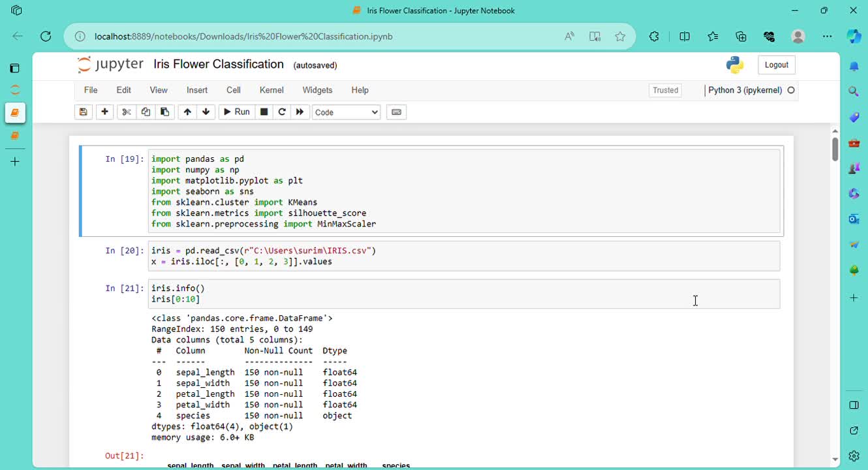Open the Collections icon
This screenshot has height=470, width=868.
coord(741,37)
